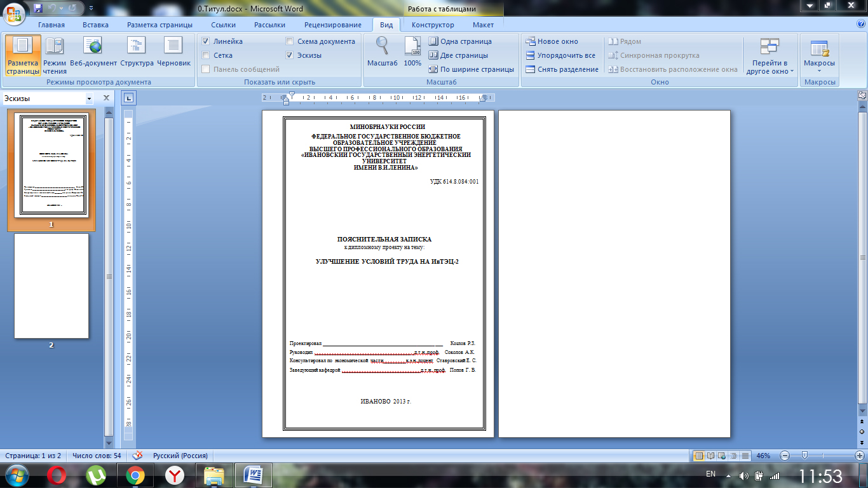
Task: Click the zoom slider handle
Action: tap(804, 456)
